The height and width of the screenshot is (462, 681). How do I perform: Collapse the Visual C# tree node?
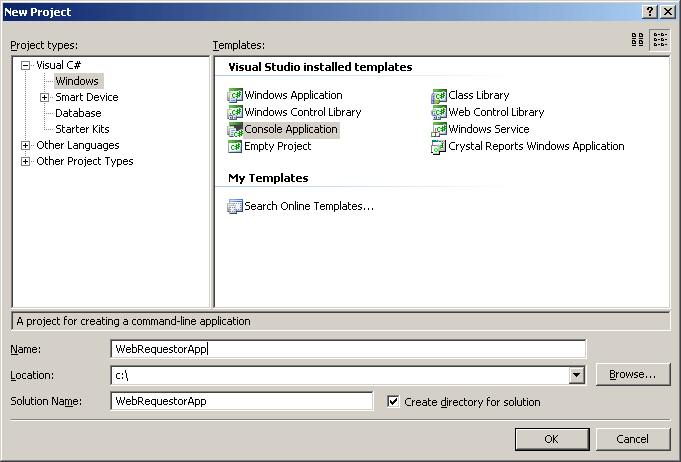click(26, 65)
